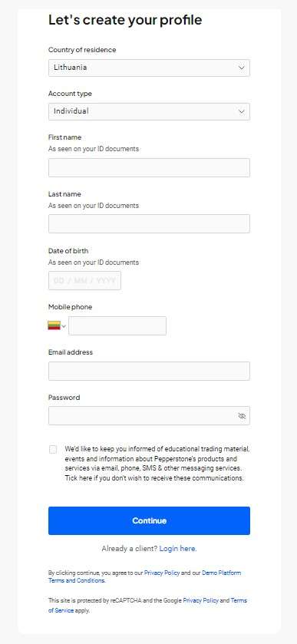297x644 pixels.
Task: Focus the First name input field
Action: pyautogui.click(x=149, y=167)
